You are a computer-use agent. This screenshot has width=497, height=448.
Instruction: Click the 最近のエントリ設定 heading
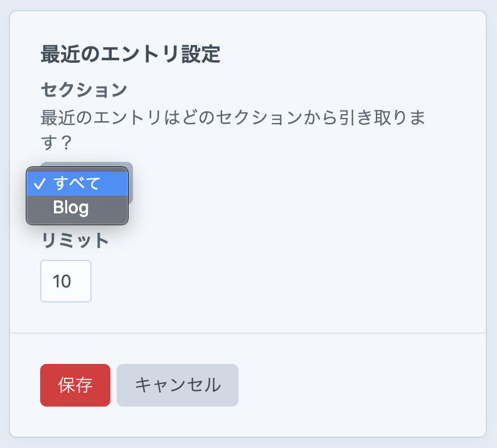(x=131, y=54)
